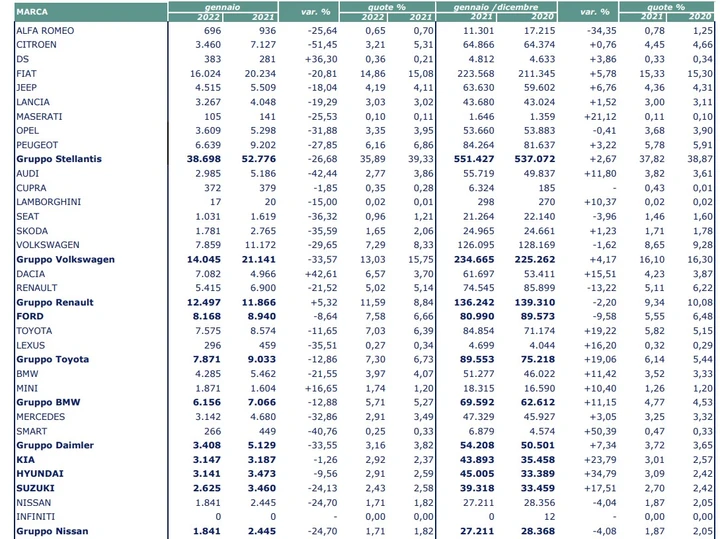
Task: Click Gruppo BMW yearly total 69.592
Action: (x=477, y=403)
